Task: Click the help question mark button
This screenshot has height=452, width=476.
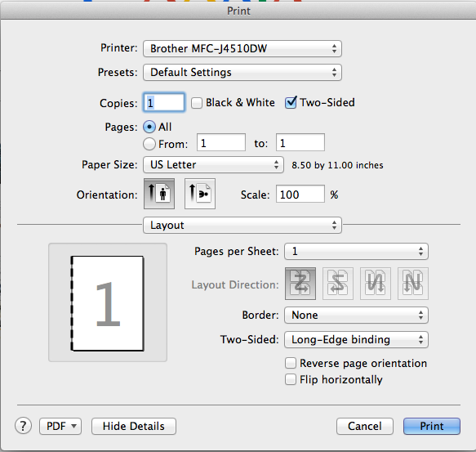Action: pos(23,426)
